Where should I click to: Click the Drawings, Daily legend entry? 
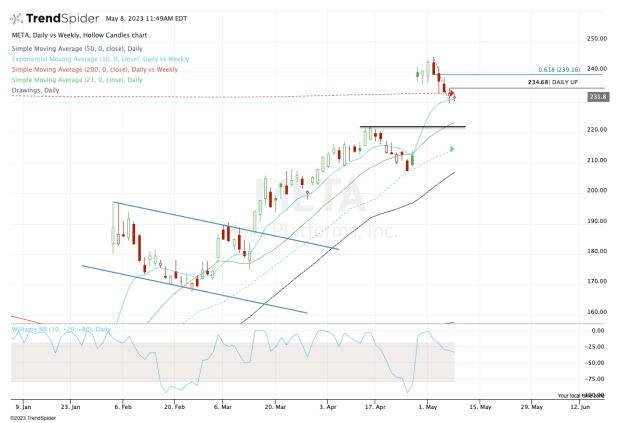pos(35,90)
